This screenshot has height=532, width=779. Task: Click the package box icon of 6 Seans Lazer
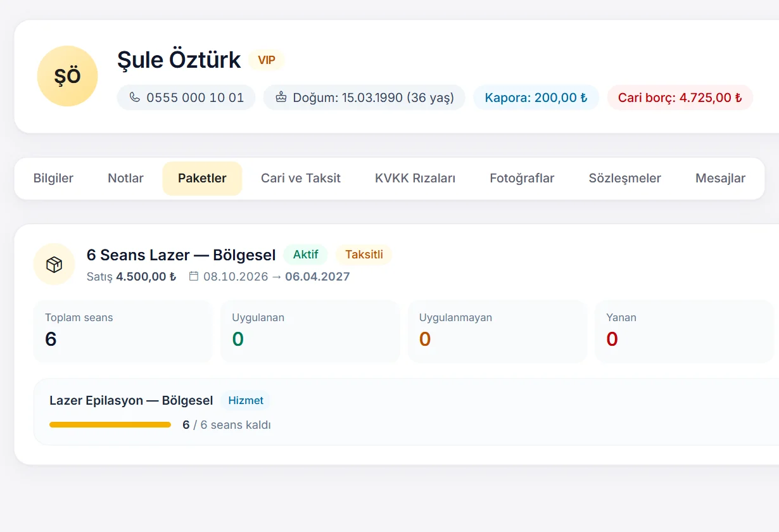pyautogui.click(x=54, y=265)
